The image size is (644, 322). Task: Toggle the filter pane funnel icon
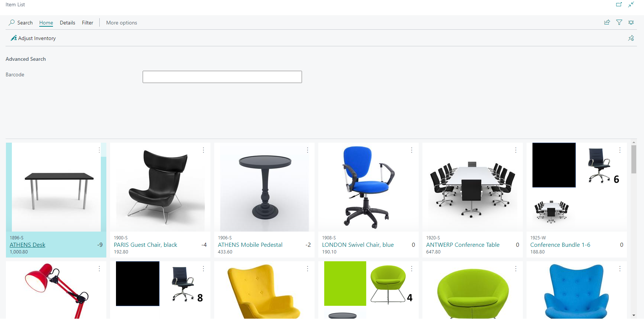coord(619,23)
